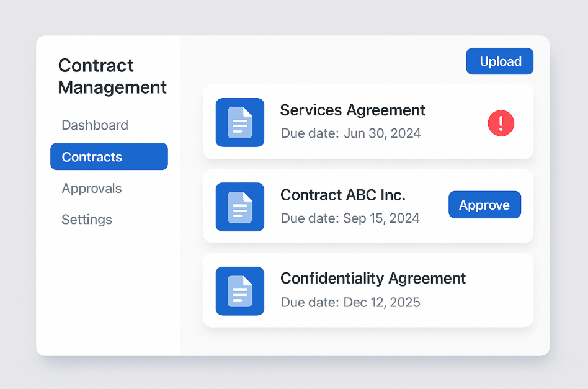Click the Dec 12, 2025 due date
Screen dimensions: 588x389
click(x=381, y=302)
